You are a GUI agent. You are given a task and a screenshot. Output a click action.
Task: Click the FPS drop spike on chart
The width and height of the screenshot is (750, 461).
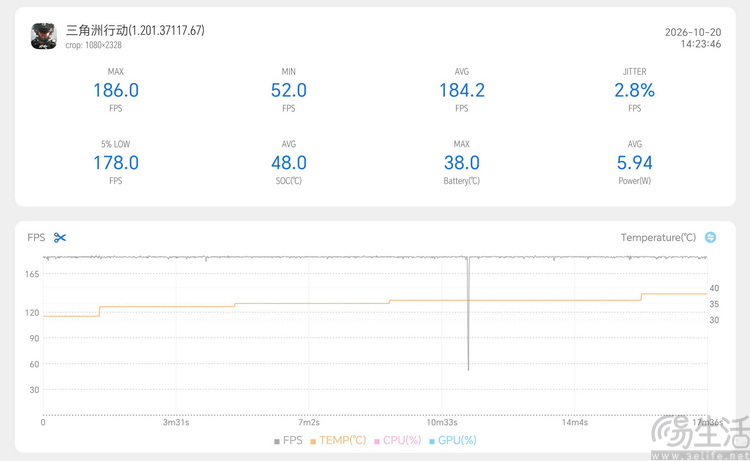(x=468, y=313)
